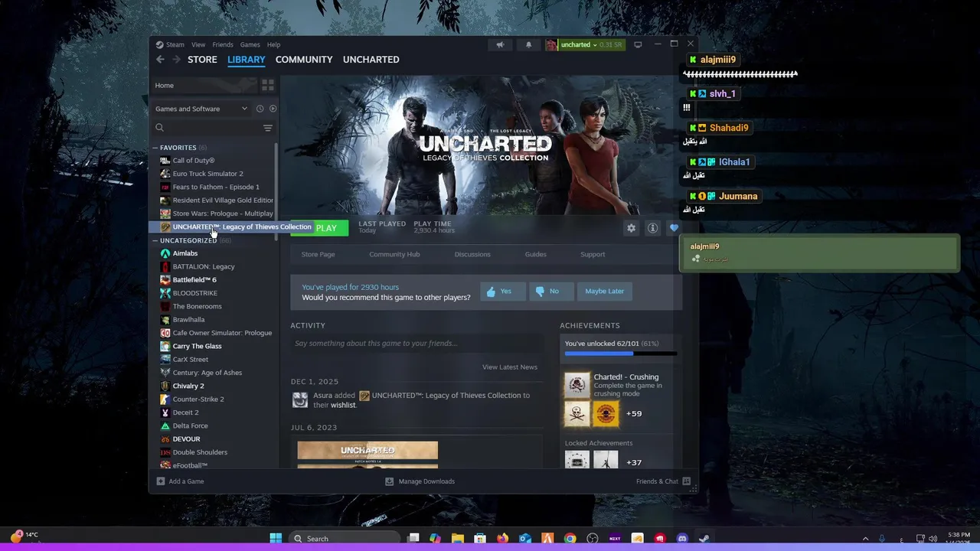The width and height of the screenshot is (980, 551).
Task: Collapse the FAVORITES category
Action: pyautogui.click(x=155, y=148)
